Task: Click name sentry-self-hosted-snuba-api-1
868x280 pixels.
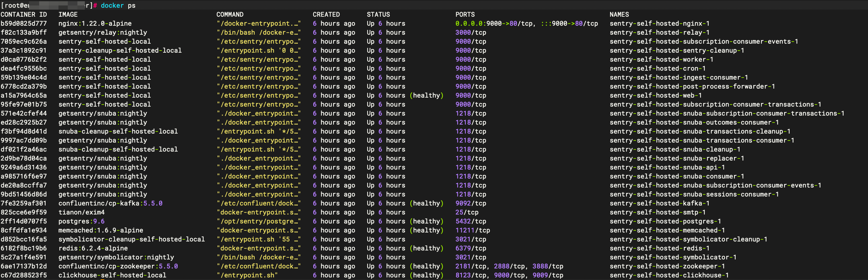Action: click(x=667, y=167)
